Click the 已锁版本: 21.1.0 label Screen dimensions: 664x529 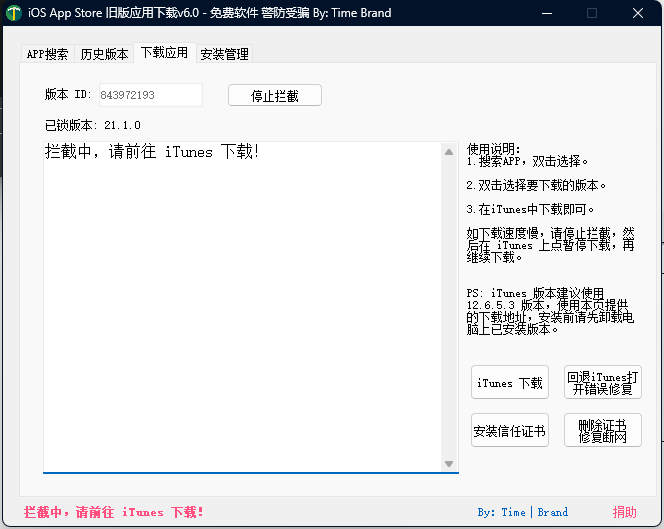(93, 125)
